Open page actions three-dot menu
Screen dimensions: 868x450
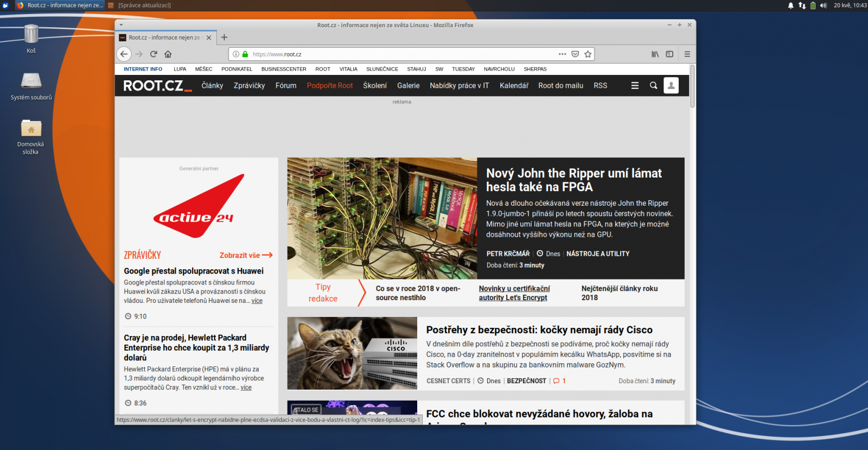(563, 54)
